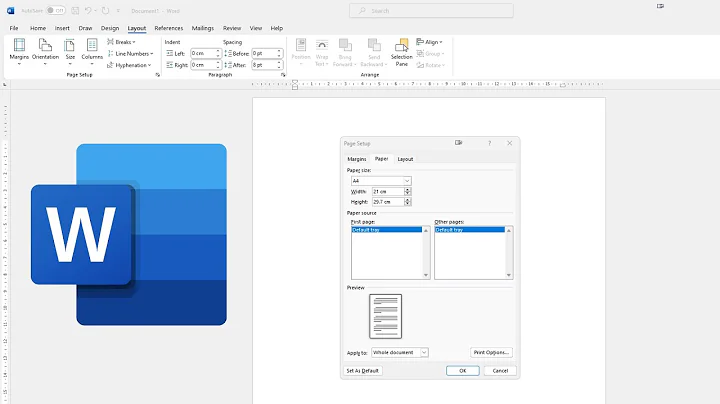The image size is (720, 404).
Task: Open the Paper size A4 dropdown
Action: coord(381,181)
